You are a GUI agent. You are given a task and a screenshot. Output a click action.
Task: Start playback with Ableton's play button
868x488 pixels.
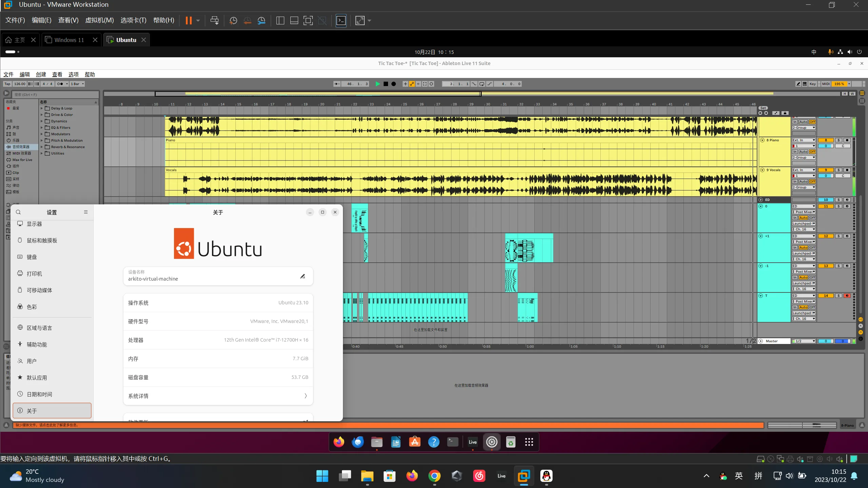(x=378, y=84)
